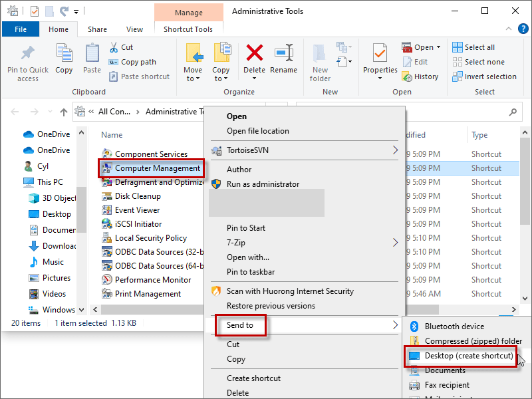Image resolution: width=532 pixels, height=399 pixels.
Task: Click the Copy path button
Action: tap(132, 62)
